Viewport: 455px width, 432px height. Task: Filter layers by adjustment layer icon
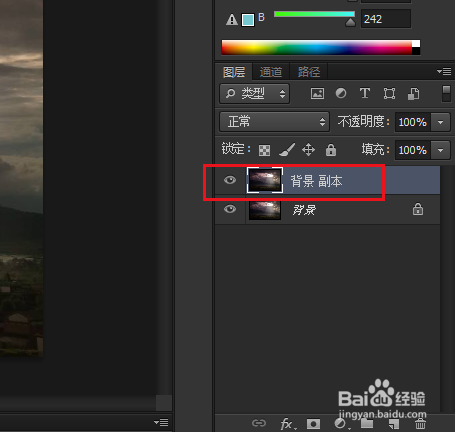click(x=341, y=93)
